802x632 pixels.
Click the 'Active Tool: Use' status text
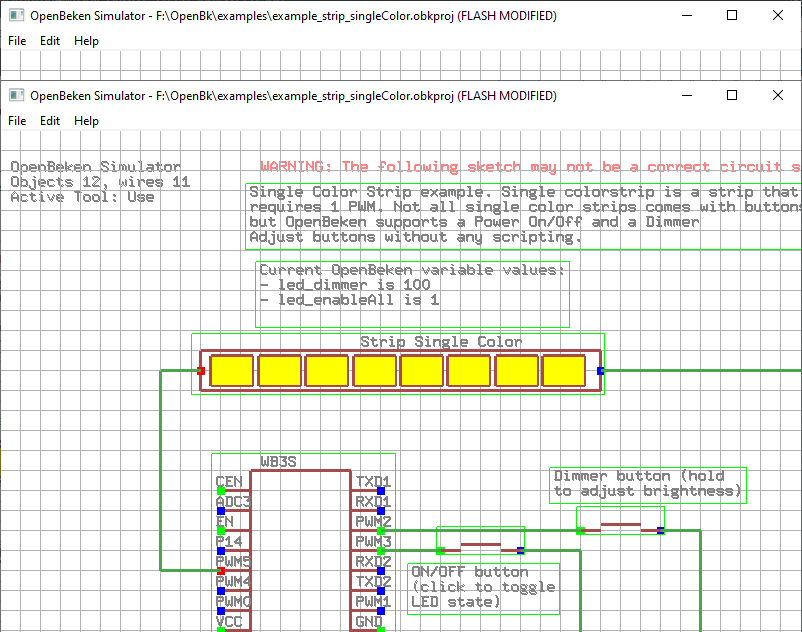pyautogui.click(x=82, y=197)
